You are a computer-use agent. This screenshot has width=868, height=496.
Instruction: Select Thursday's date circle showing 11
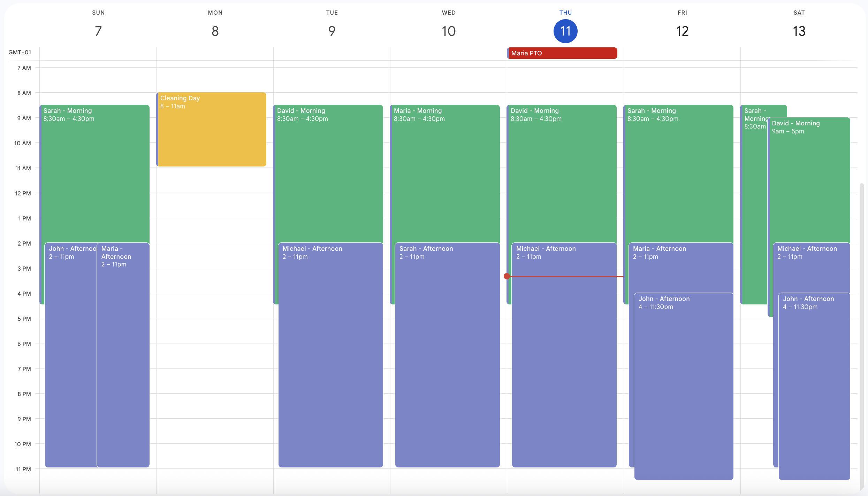click(565, 31)
